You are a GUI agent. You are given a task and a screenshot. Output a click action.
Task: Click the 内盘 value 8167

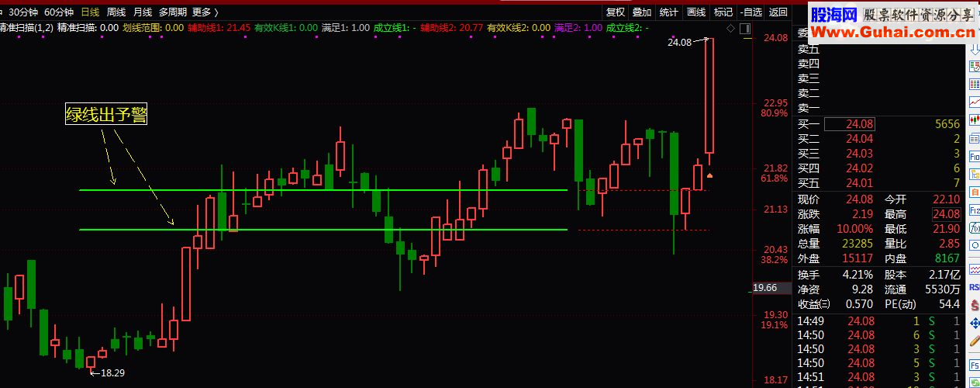click(x=947, y=258)
